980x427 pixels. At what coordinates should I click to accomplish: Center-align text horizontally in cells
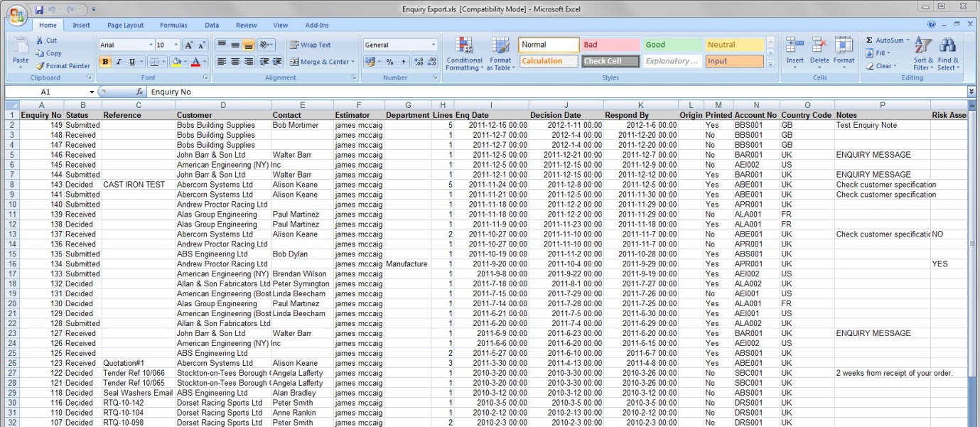[235, 62]
